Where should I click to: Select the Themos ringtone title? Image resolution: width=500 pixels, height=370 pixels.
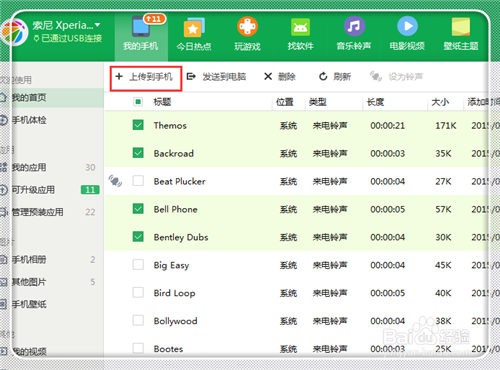170,125
